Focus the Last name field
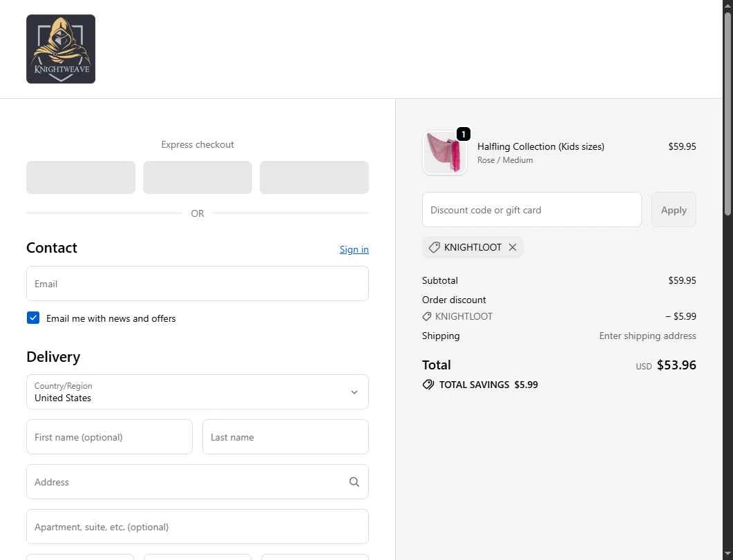Viewport: 733px width, 560px height. (x=285, y=436)
